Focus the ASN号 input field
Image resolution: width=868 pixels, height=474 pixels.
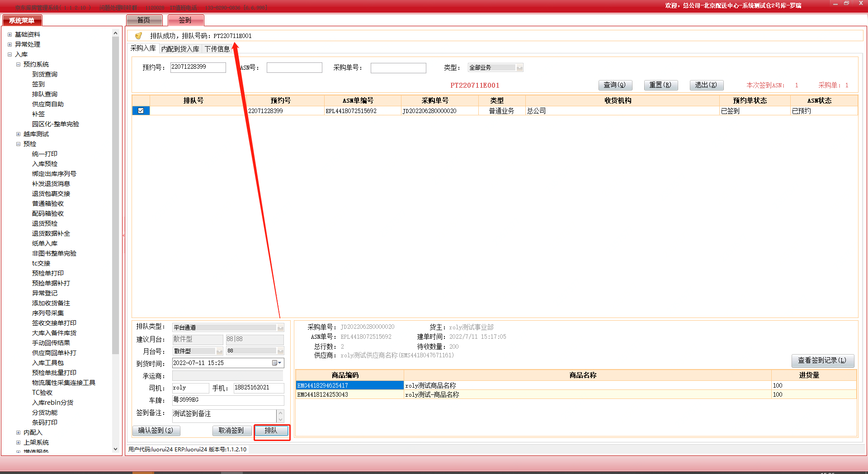(294, 68)
